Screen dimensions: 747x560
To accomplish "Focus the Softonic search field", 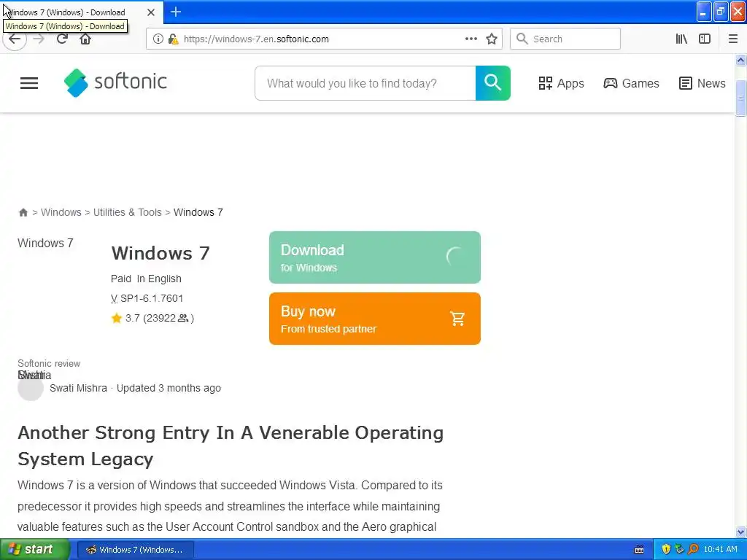I will click(x=365, y=83).
